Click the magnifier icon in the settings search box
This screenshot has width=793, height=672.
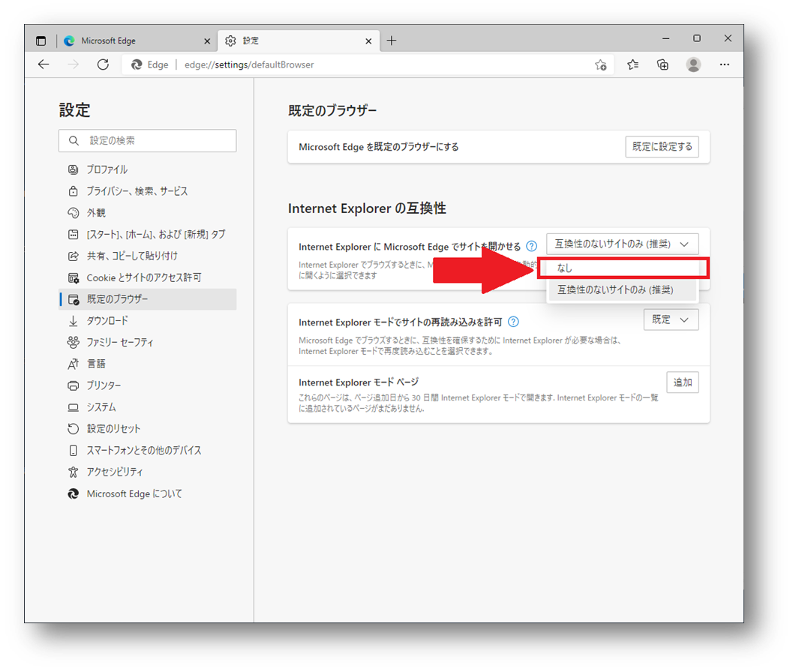coord(74,140)
